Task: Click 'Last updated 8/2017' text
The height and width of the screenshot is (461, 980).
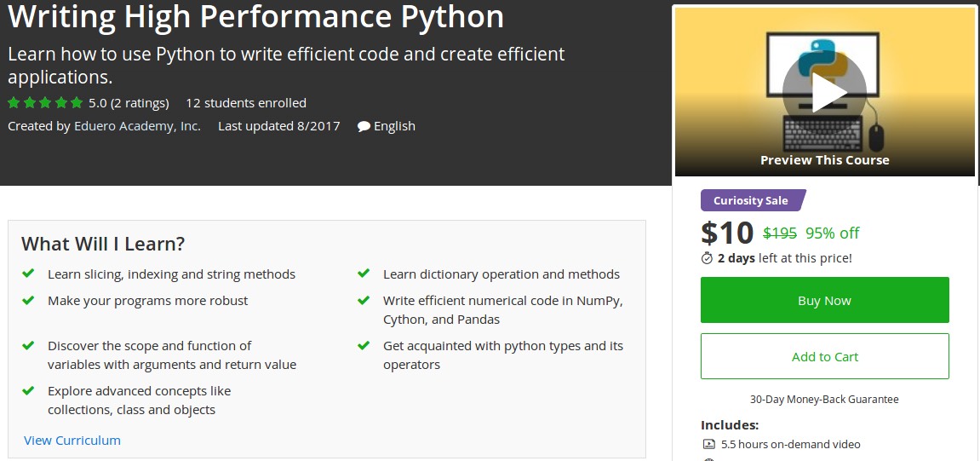Action: 278,126
